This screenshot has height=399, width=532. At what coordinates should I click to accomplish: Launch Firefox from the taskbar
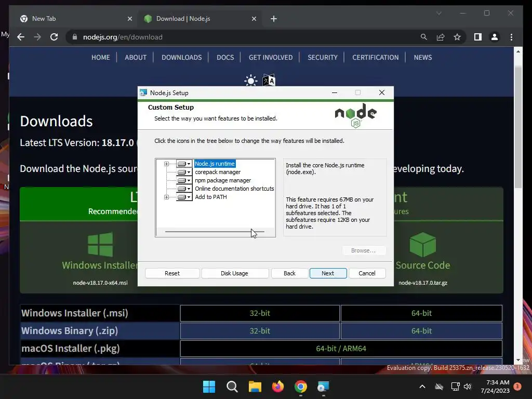tap(278, 387)
